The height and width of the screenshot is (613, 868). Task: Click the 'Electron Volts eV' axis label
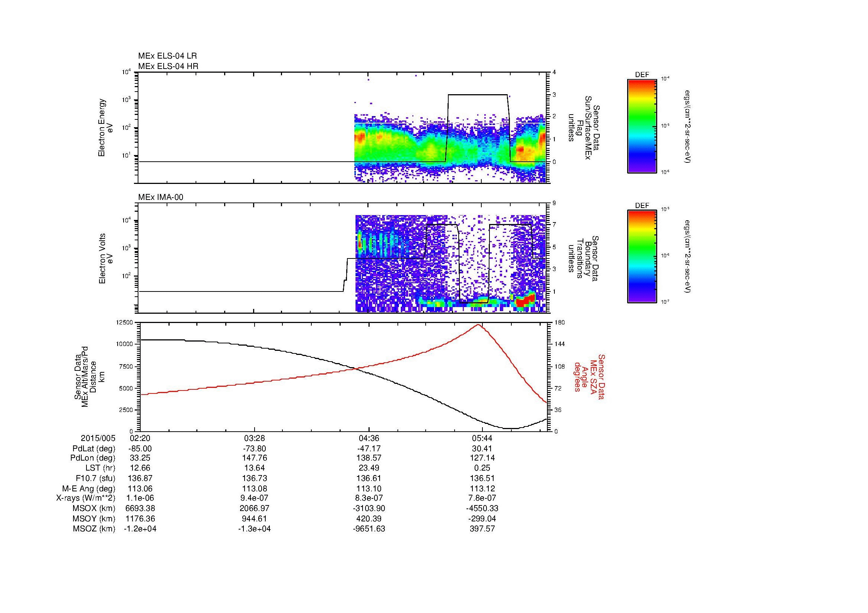[106, 258]
